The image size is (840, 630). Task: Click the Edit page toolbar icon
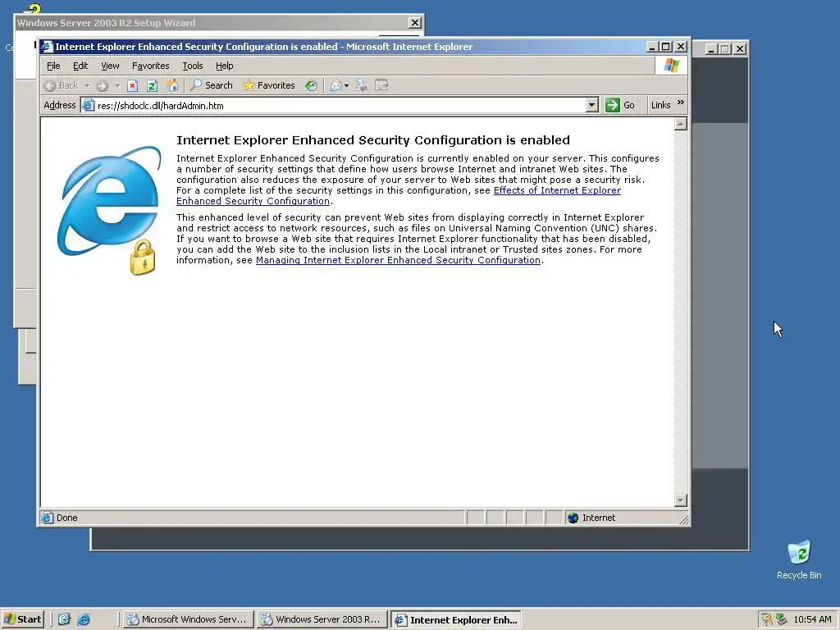click(381, 85)
